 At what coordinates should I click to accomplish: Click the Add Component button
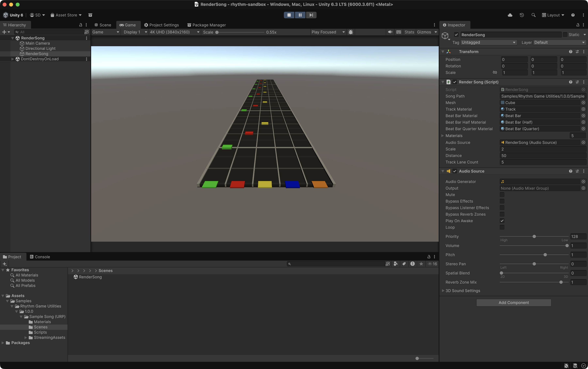[x=514, y=303]
